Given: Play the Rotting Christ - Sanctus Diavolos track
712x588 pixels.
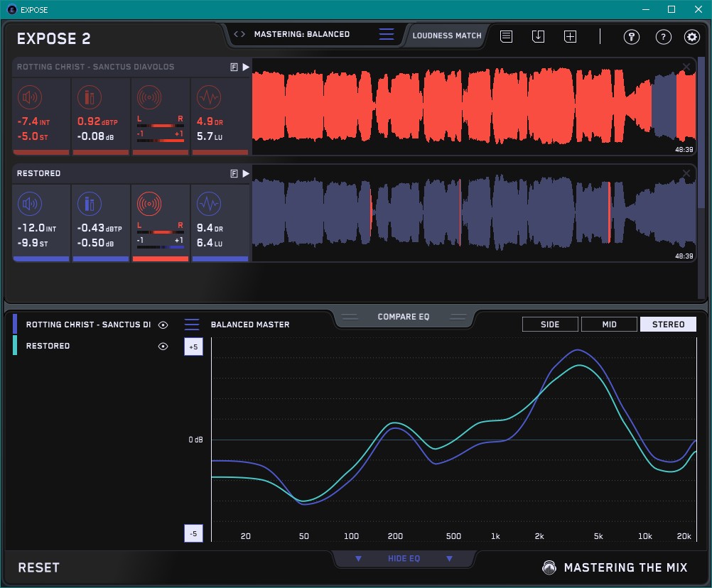Looking at the screenshot, I should 246,67.
